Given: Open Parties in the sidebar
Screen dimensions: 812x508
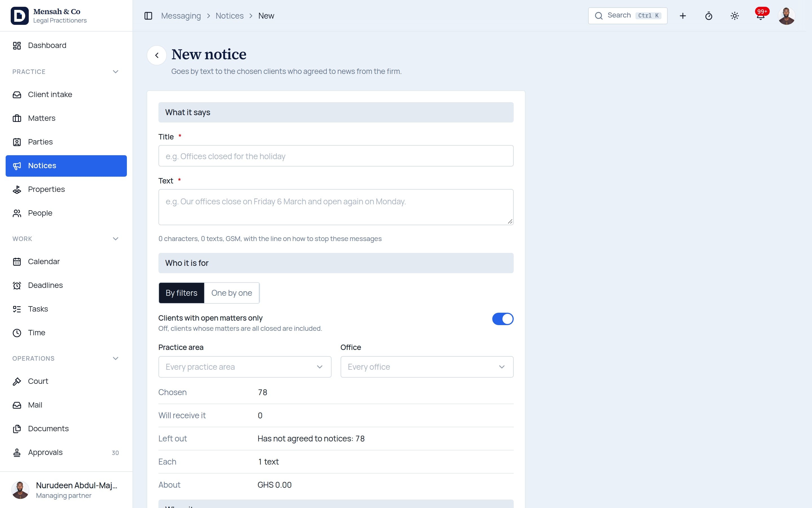Looking at the screenshot, I should (x=66, y=142).
